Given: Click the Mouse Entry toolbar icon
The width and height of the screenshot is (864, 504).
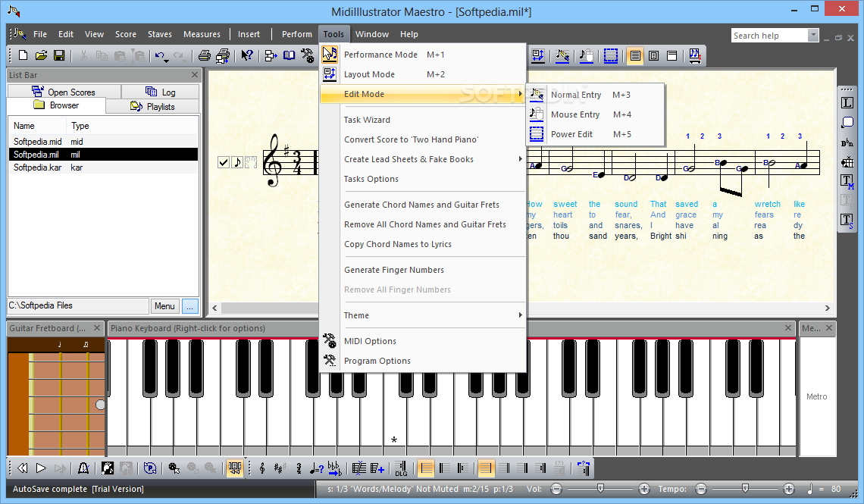Looking at the screenshot, I should (x=587, y=55).
